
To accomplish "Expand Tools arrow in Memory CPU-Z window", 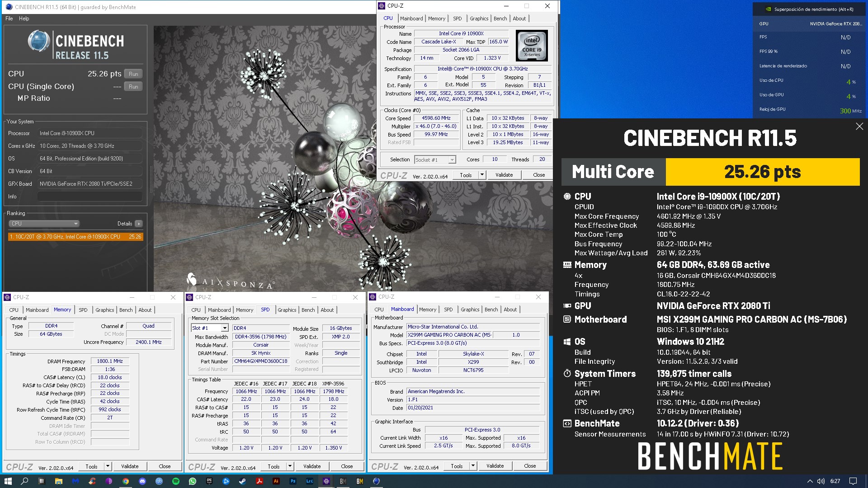I will click(x=108, y=466).
